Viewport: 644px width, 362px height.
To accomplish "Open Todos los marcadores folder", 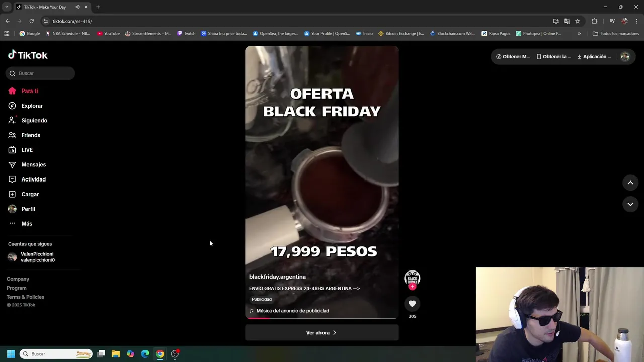I will [x=616, y=34].
